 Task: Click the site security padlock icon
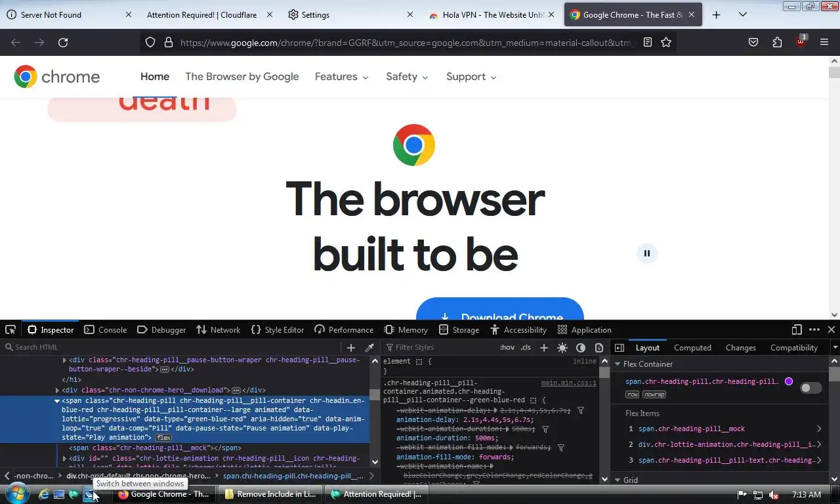[168, 43]
